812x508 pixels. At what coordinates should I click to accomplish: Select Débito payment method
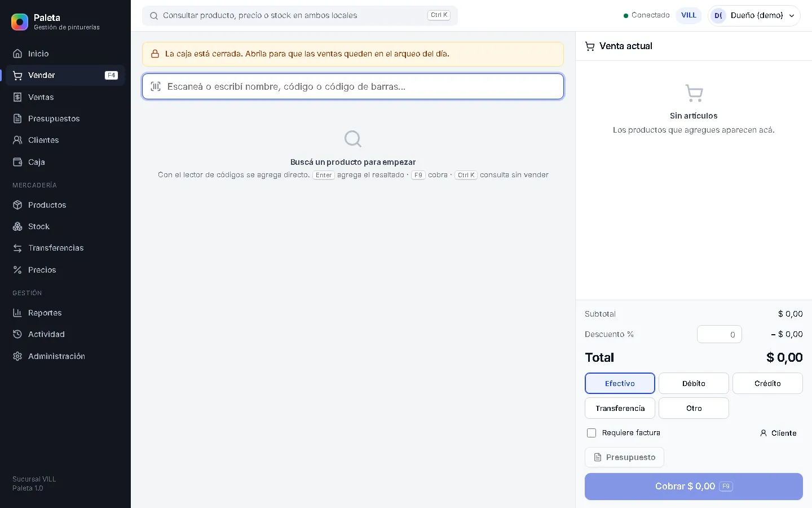coord(694,383)
